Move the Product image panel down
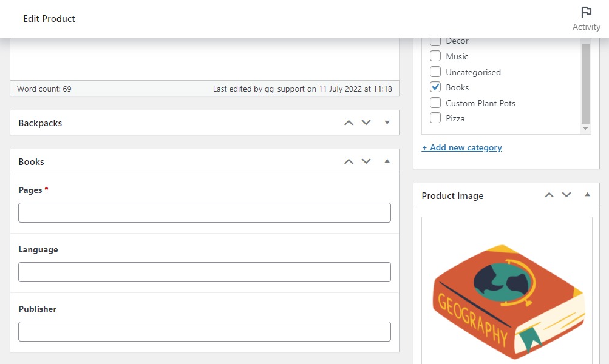This screenshot has width=609, height=364. (566, 195)
